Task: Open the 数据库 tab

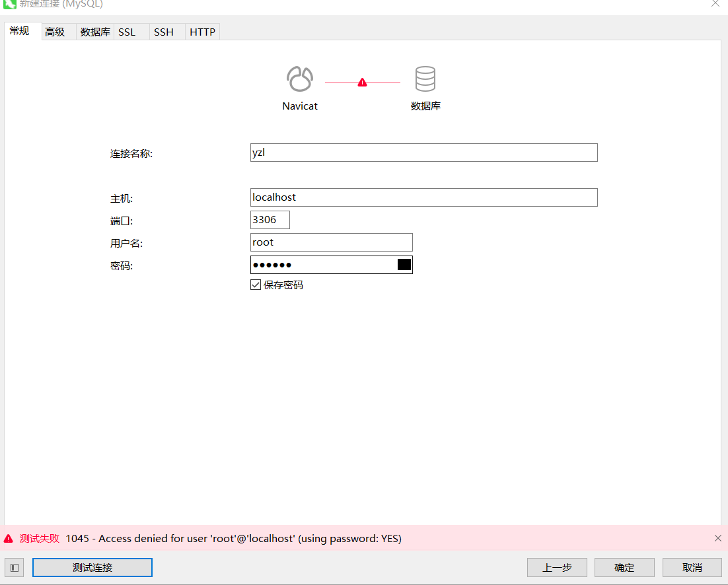Action: coord(95,32)
